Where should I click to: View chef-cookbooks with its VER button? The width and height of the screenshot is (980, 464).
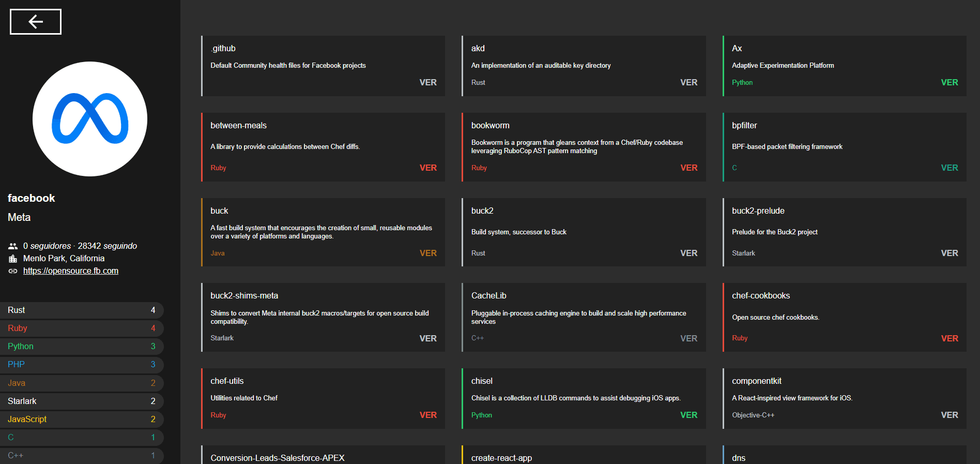tap(950, 338)
